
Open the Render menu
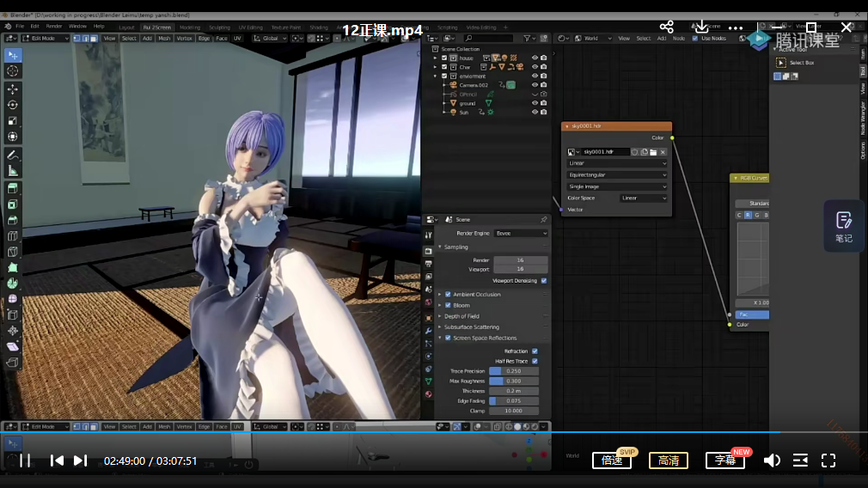[53, 26]
